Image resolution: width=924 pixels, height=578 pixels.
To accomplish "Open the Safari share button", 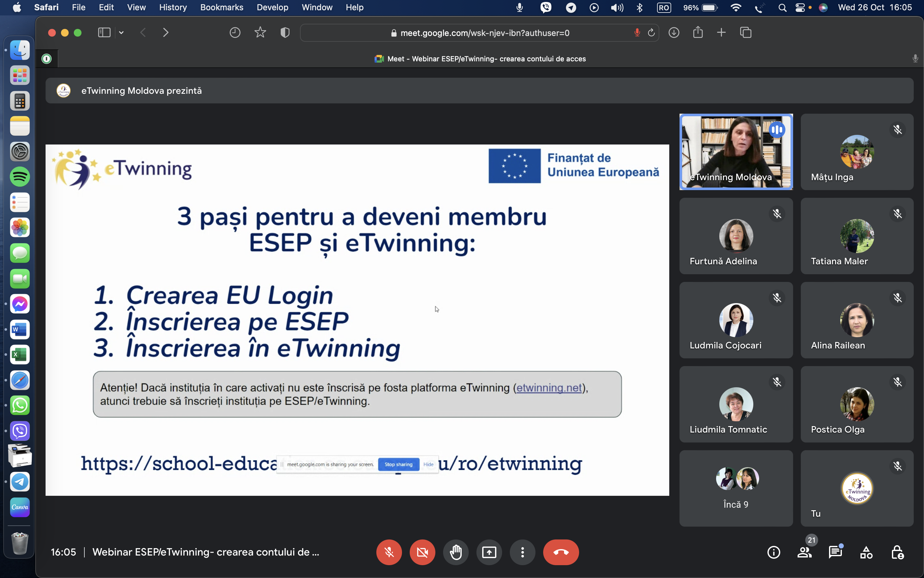I will 697,32.
